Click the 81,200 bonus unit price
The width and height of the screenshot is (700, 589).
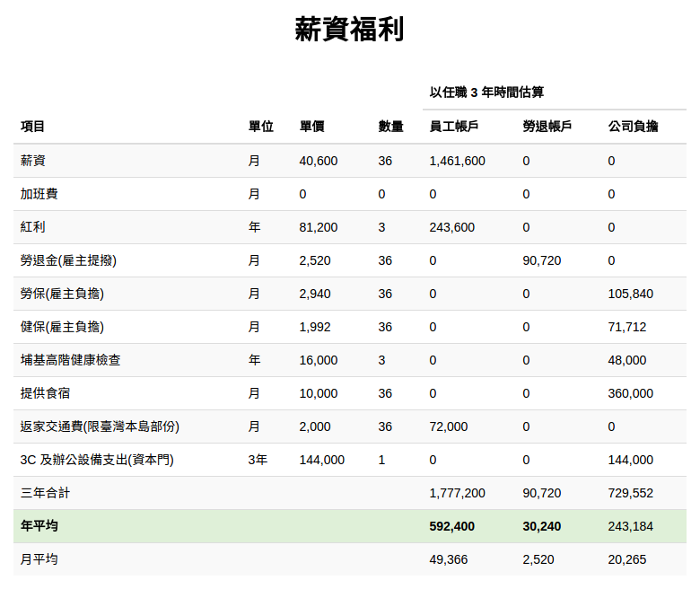(x=319, y=227)
